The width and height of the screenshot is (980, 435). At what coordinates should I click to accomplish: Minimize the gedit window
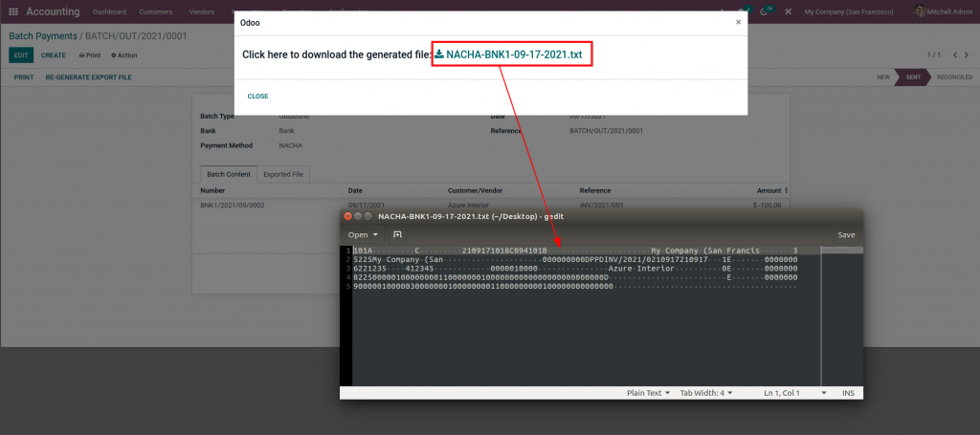click(358, 217)
